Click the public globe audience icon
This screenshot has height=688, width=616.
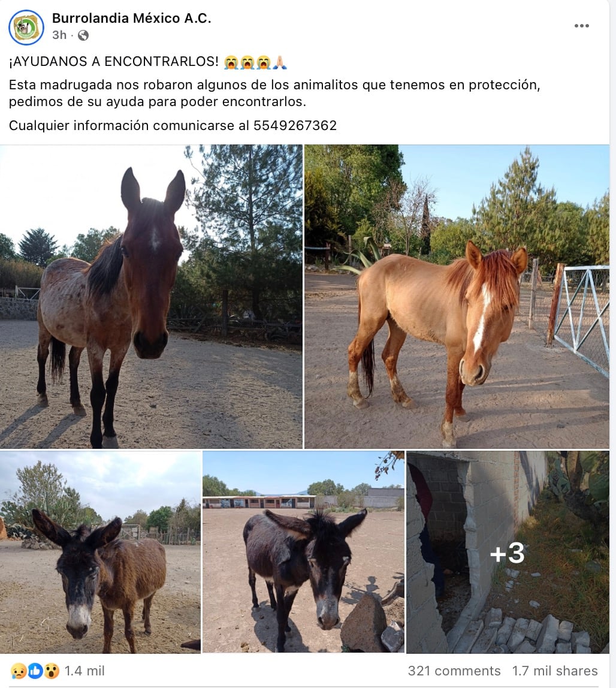(x=83, y=35)
